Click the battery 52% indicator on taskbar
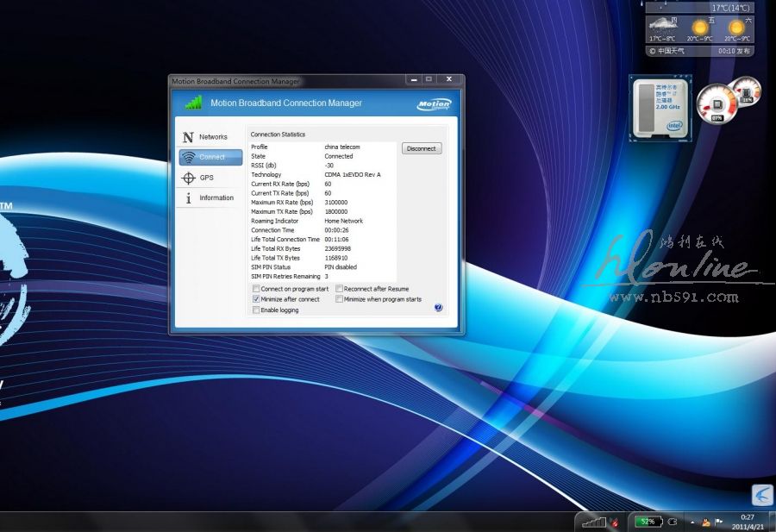 point(648,522)
